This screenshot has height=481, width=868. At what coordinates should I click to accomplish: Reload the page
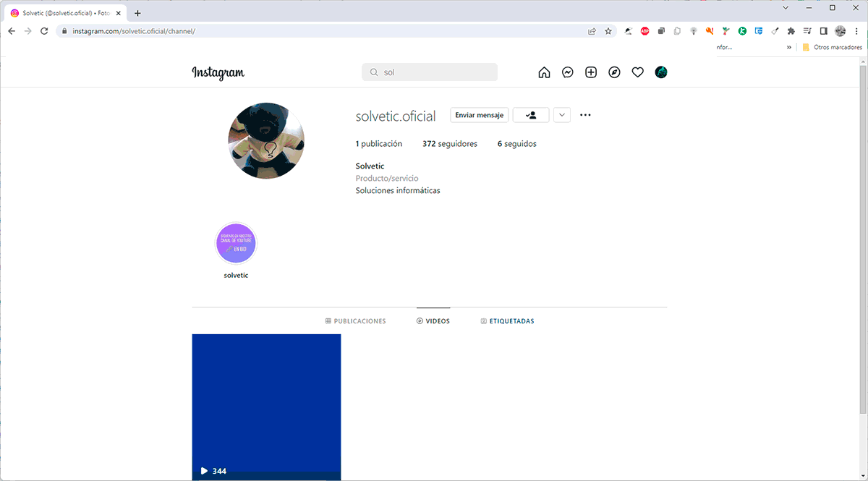point(45,31)
